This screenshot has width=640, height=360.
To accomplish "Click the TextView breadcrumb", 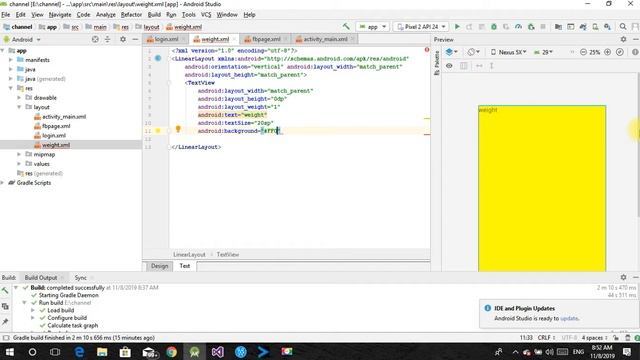I will point(227,254).
